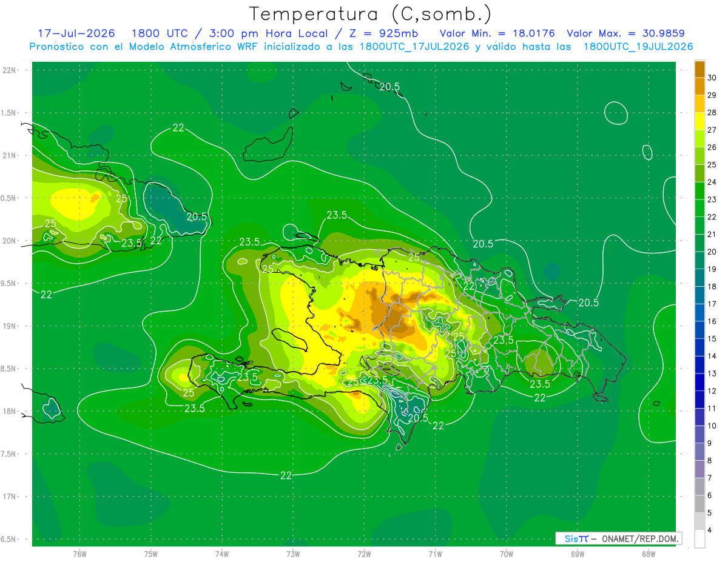The height and width of the screenshot is (562, 728).
Task: Click the "17N" latitude axis label
Action: 10,497
